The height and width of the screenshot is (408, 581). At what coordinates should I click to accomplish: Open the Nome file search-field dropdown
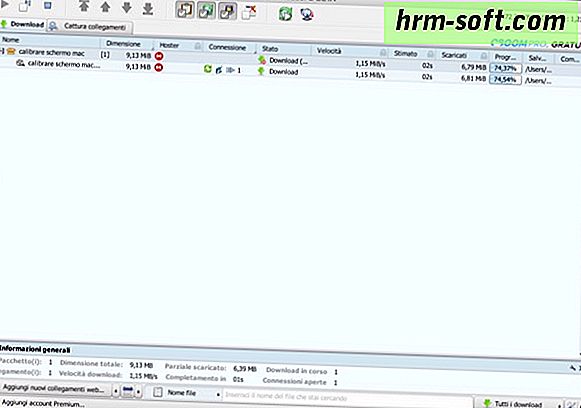click(x=218, y=395)
